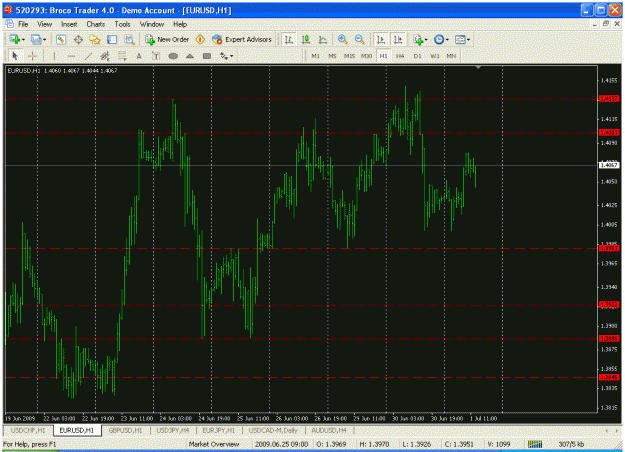625x452 pixels.
Task: Select the Trendline drawing tool
Action: point(88,56)
